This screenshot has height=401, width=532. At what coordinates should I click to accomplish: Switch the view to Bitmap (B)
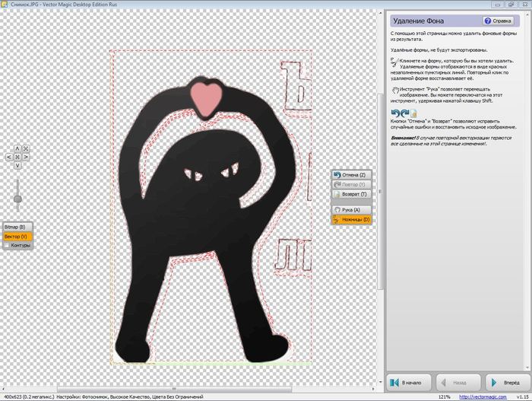16,227
